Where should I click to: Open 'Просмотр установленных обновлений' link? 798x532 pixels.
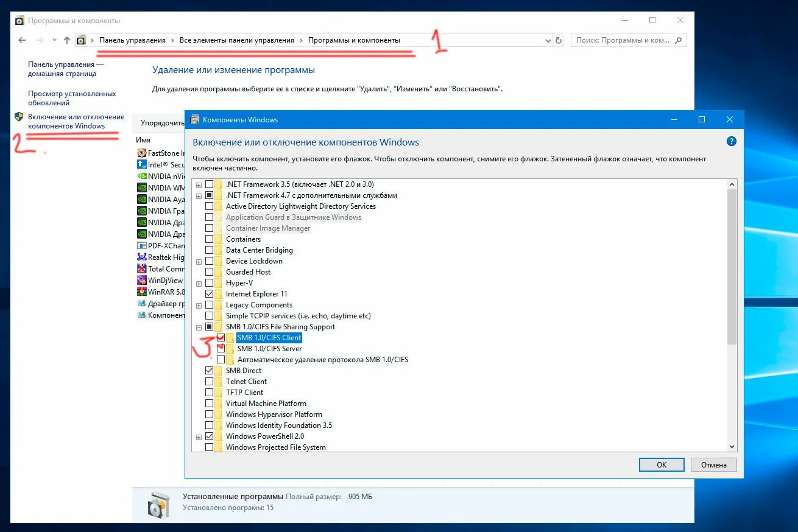pos(72,98)
